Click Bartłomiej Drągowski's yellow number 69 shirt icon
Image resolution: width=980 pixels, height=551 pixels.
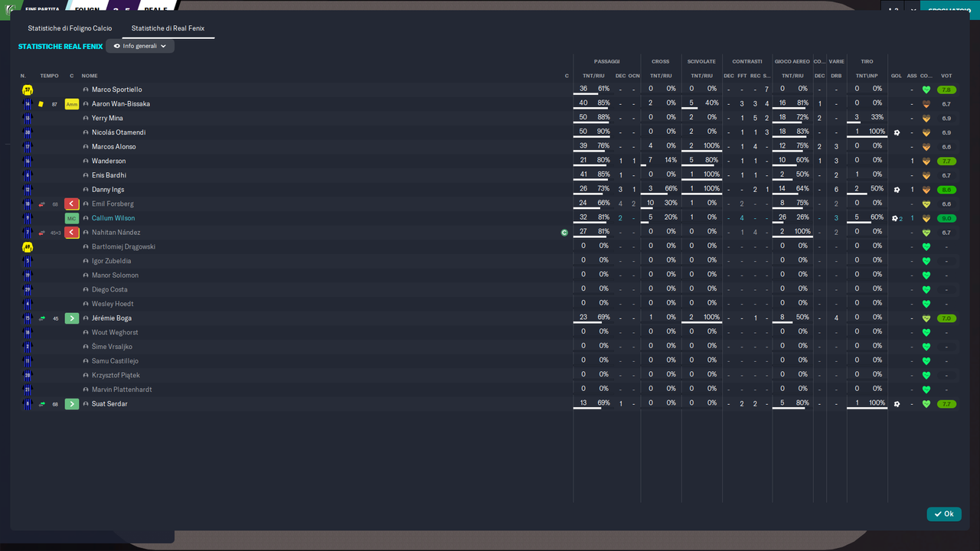point(28,247)
